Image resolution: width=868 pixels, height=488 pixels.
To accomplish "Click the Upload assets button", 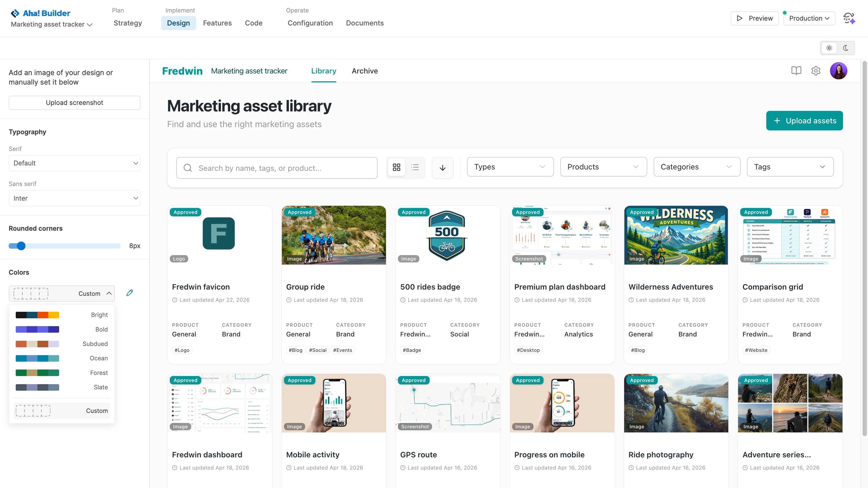I will (804, 121).
